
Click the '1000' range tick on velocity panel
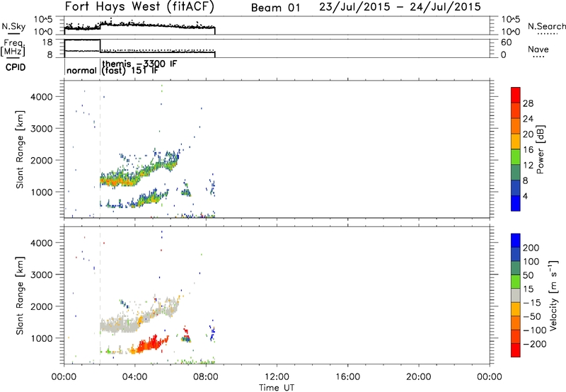coord(42,338)
